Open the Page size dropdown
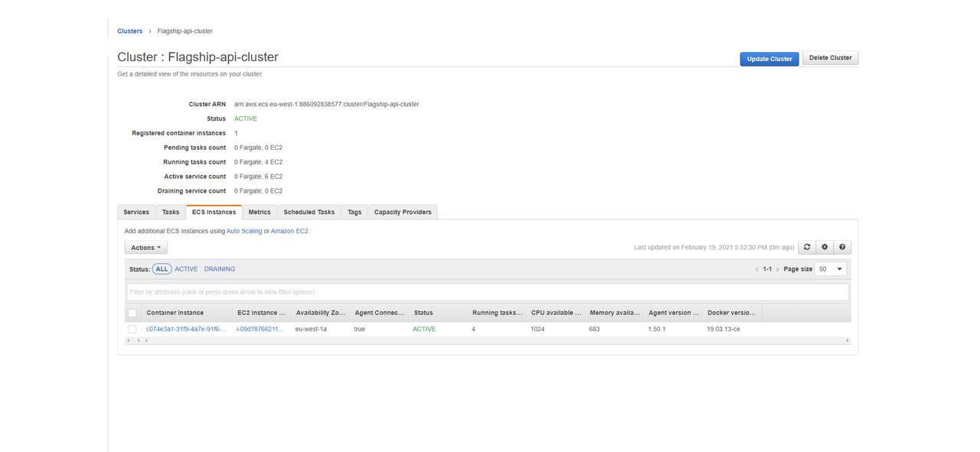This screenshot has width=980, height=452. click(831, 269)
